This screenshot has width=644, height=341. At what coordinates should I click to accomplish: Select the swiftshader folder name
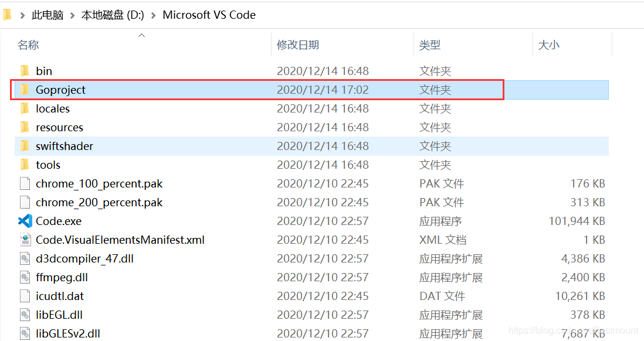coord(65,146)
